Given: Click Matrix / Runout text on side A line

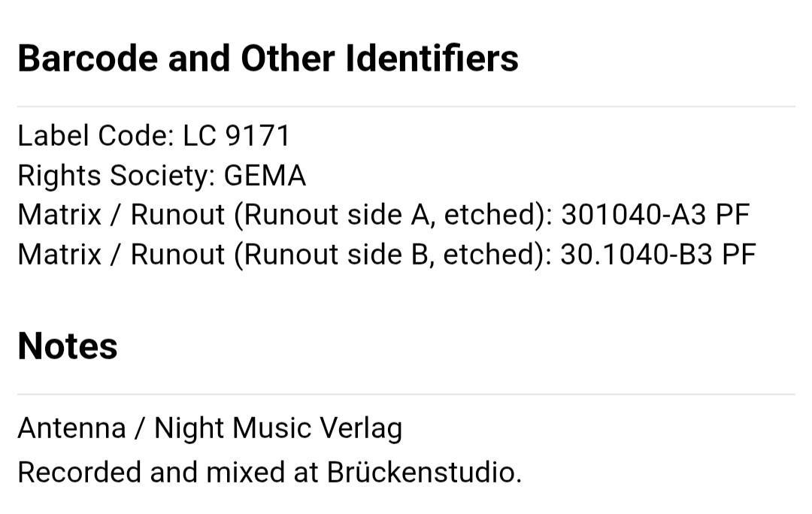Looking at the screenshot, I should (x=122, y=215).
